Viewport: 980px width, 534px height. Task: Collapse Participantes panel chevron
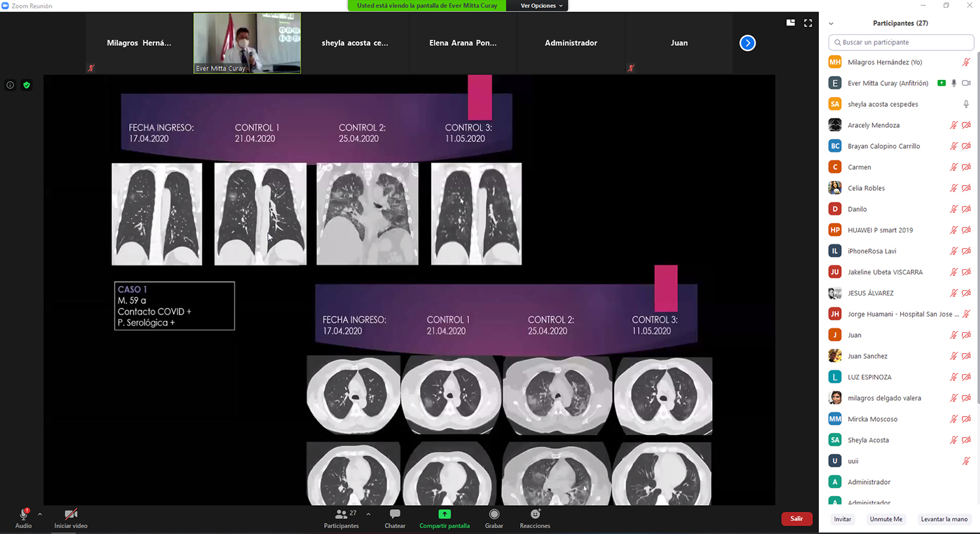point(831,23)
